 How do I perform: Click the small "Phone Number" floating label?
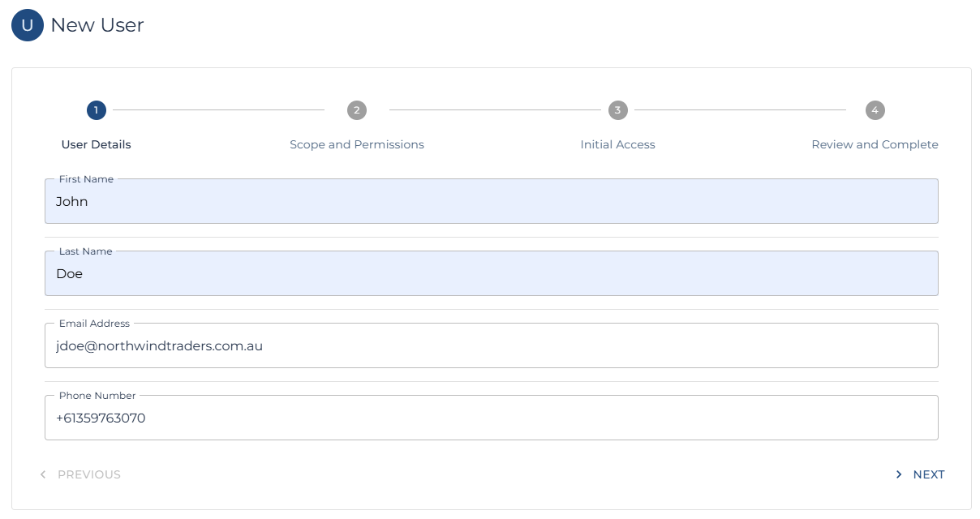point(97,396)
